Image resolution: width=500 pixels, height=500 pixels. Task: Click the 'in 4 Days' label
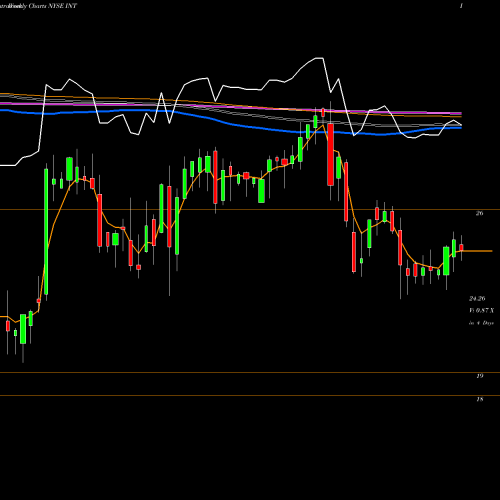click(481, 323)
